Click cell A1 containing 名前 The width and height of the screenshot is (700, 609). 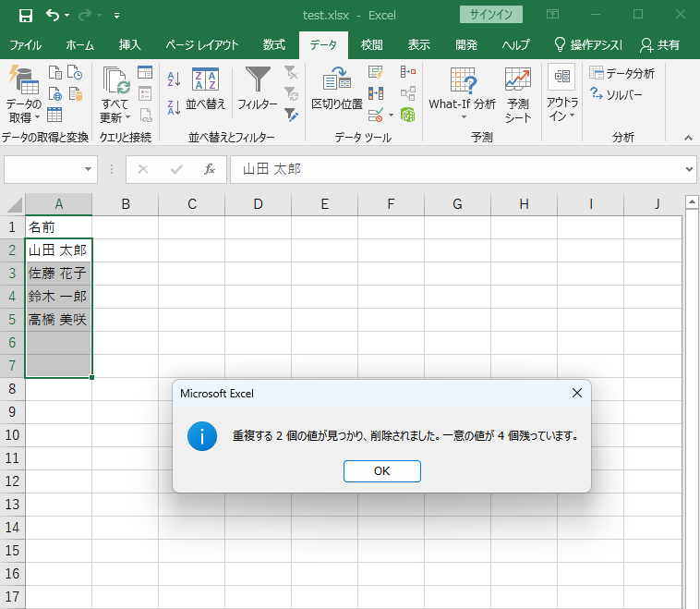58,227
